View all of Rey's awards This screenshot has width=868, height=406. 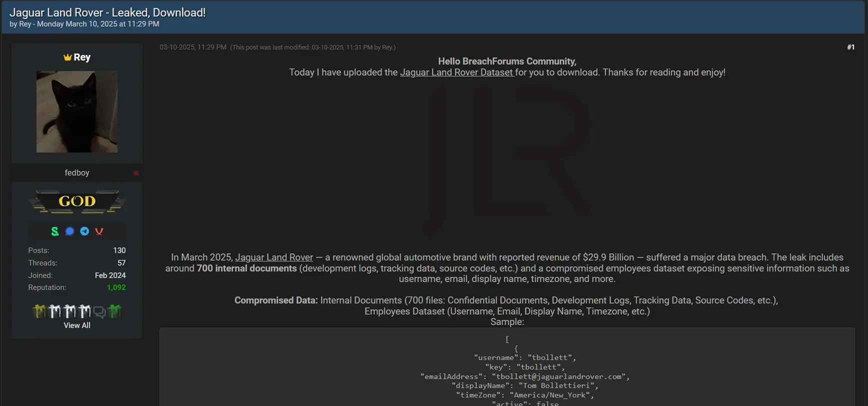[x=77, y=325]
